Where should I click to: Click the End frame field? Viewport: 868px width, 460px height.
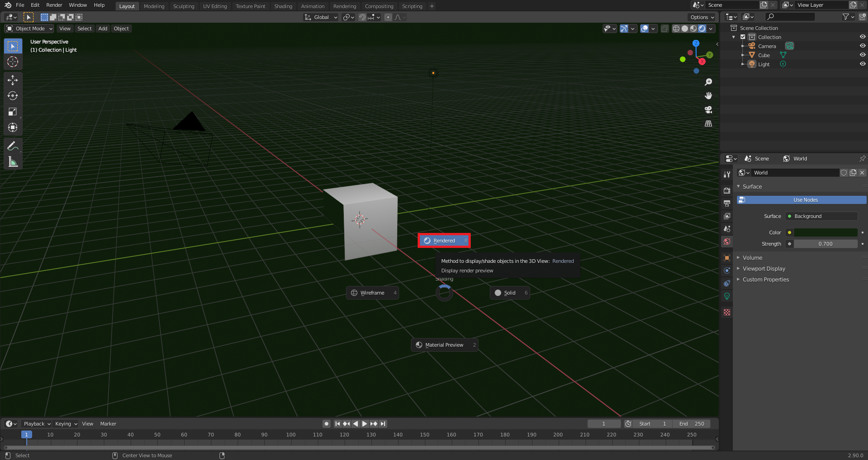click(691, 424)
